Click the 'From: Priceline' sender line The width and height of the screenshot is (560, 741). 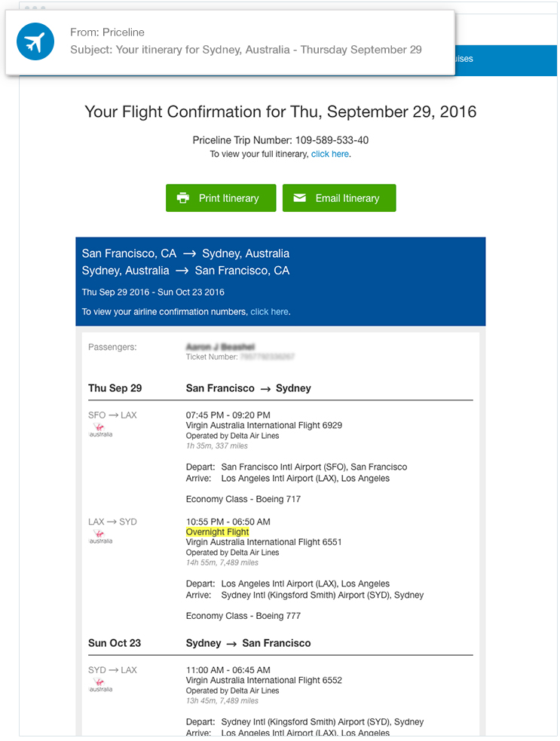pos(107,32)
